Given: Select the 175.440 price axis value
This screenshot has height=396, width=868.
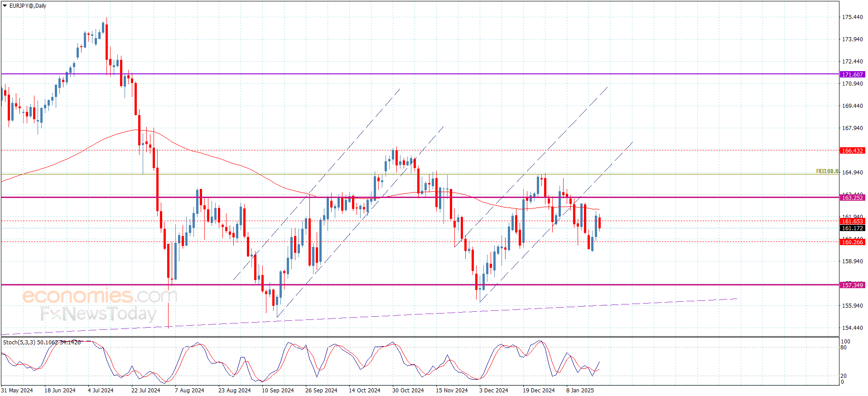Looking at the screenshot, I should [x=852, y=17].
